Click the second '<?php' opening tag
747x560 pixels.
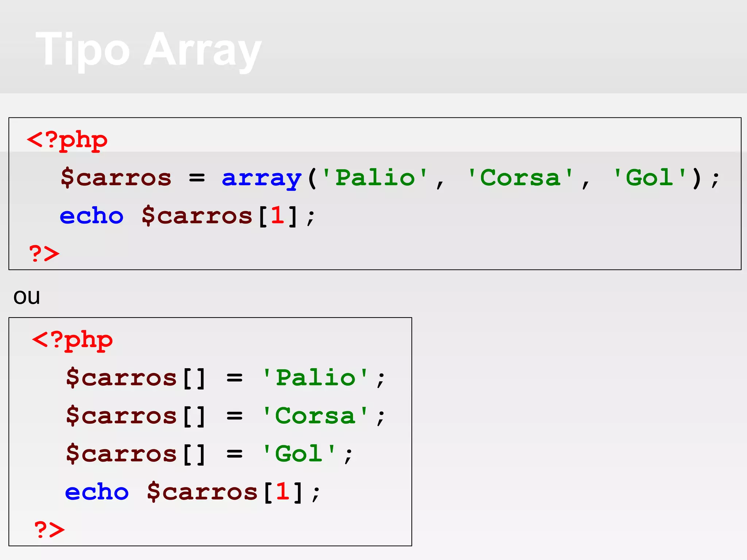coord(73,341)
